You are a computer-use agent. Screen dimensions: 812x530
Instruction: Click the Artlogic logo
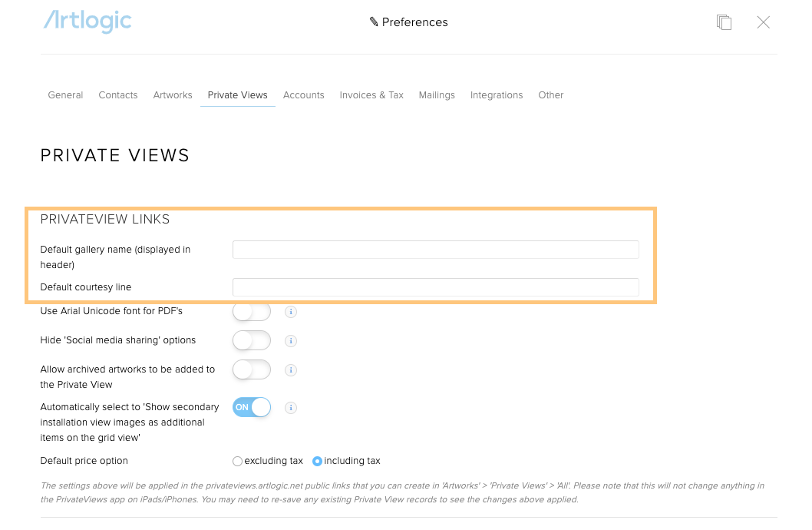pos(87,22)
